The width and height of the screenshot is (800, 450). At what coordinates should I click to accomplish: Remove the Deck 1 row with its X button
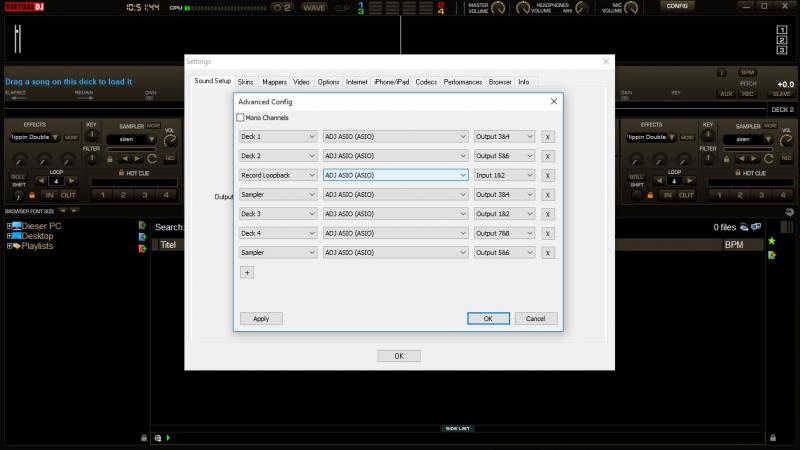tap(548, 137)
